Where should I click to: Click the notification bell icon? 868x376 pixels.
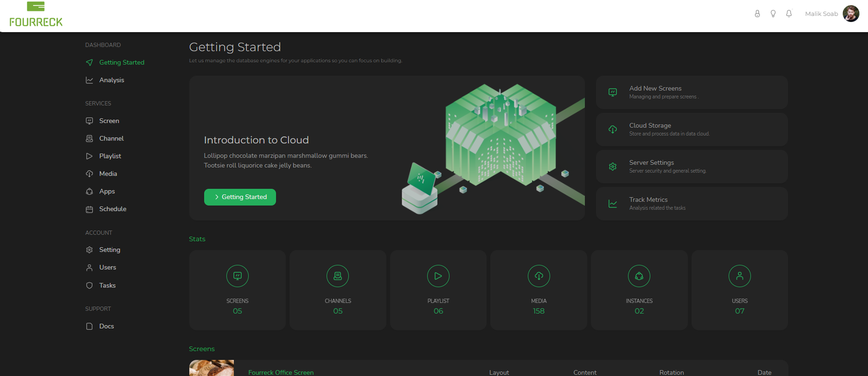(x=789, y=14)
